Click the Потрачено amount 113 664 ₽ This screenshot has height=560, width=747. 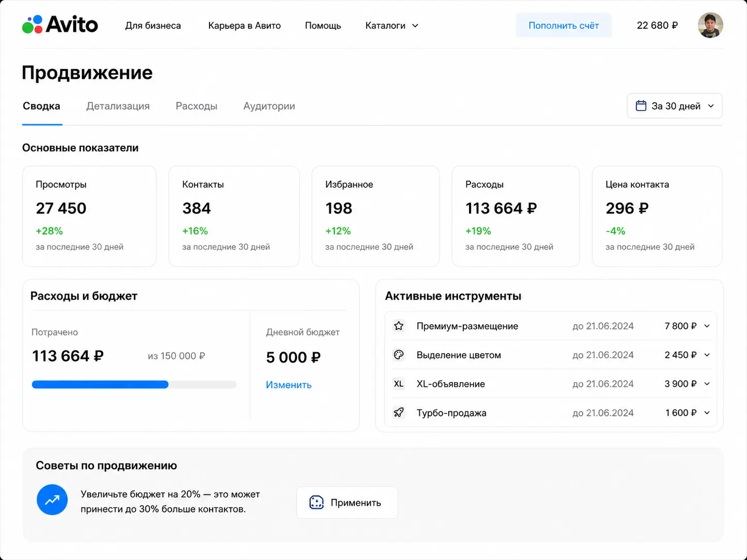(68, 356)
